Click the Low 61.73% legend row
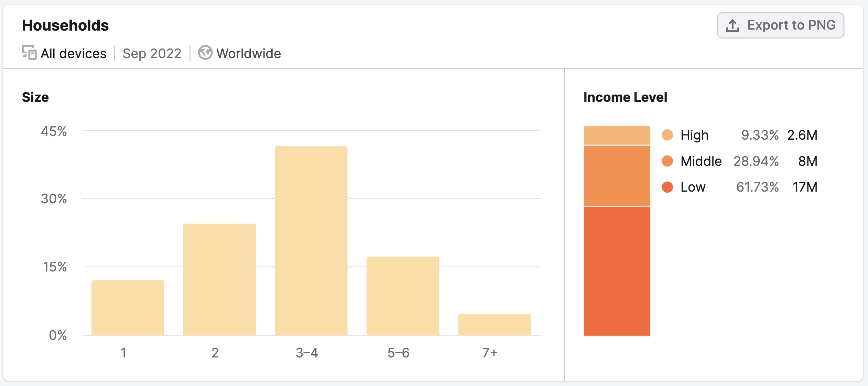868x386 pixels. 739,187
